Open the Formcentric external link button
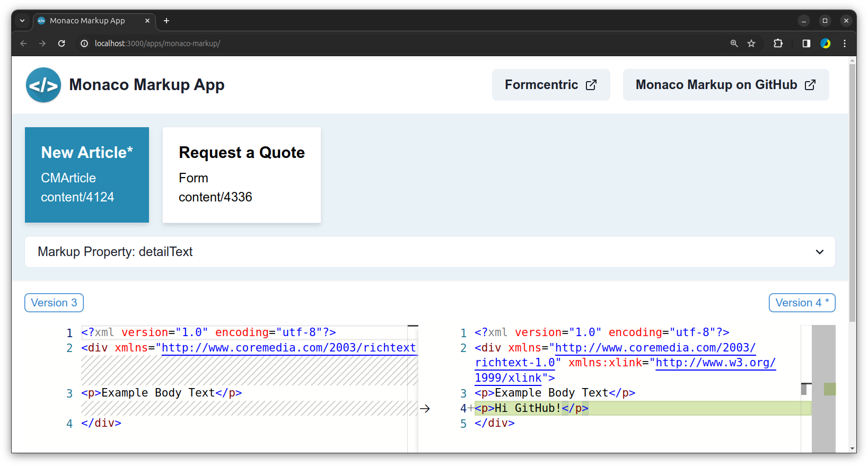Viewport: 868px width, 466px height. [551, 85]
